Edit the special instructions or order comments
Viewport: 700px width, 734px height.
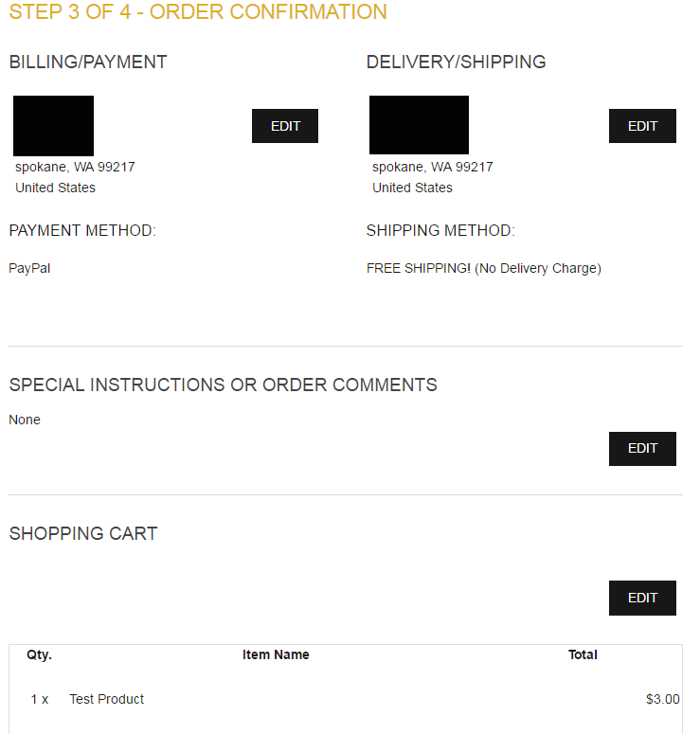tap(642, 449)
